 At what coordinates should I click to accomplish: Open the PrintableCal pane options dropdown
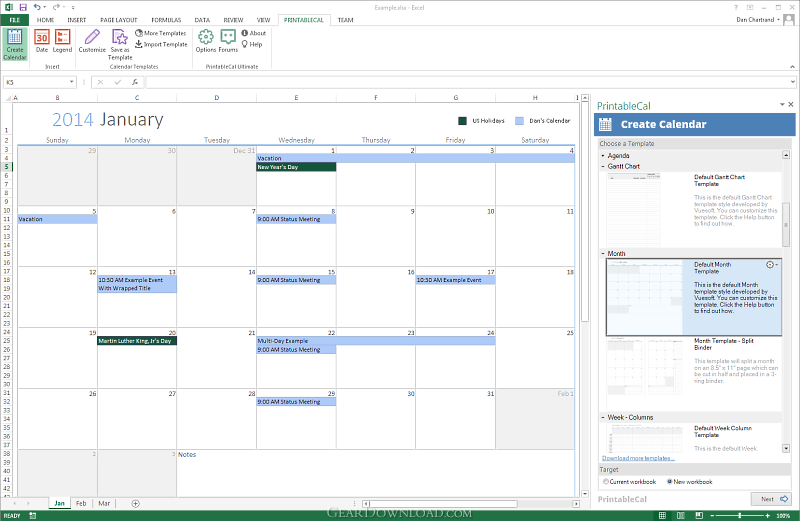(782, 105)
